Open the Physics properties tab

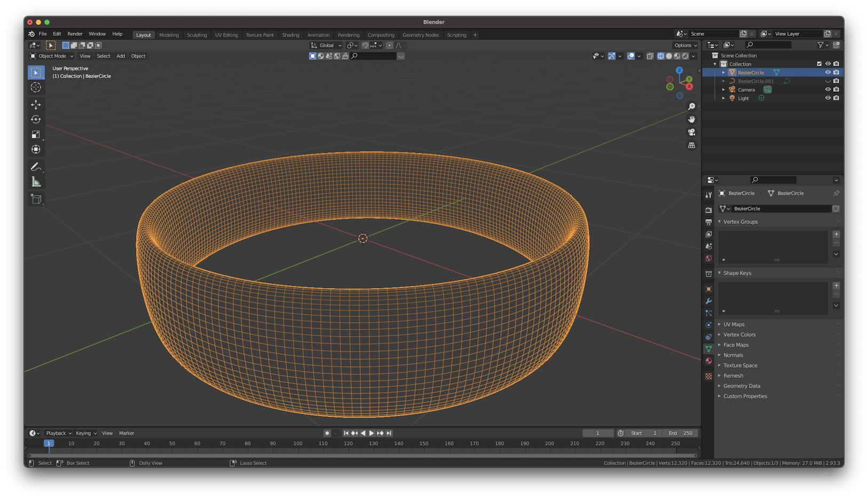pos(708,325)
